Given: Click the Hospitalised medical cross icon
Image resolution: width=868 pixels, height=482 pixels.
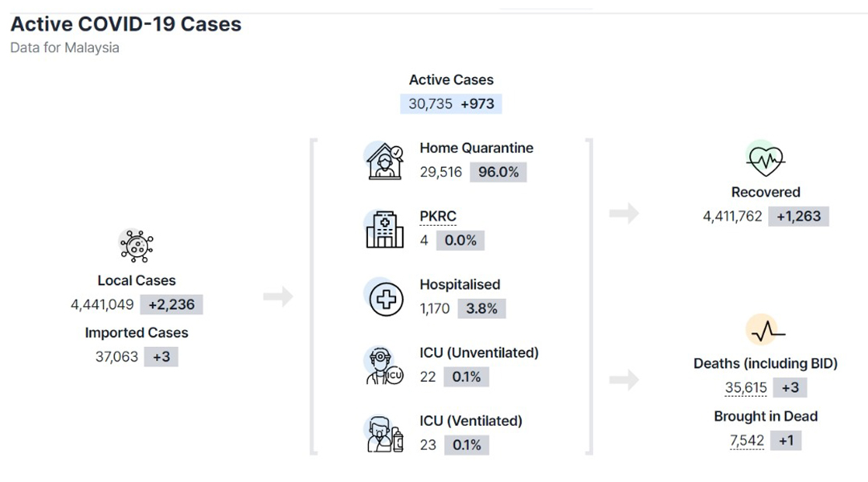Looking at the screenshot, I should tap(386, 298).
